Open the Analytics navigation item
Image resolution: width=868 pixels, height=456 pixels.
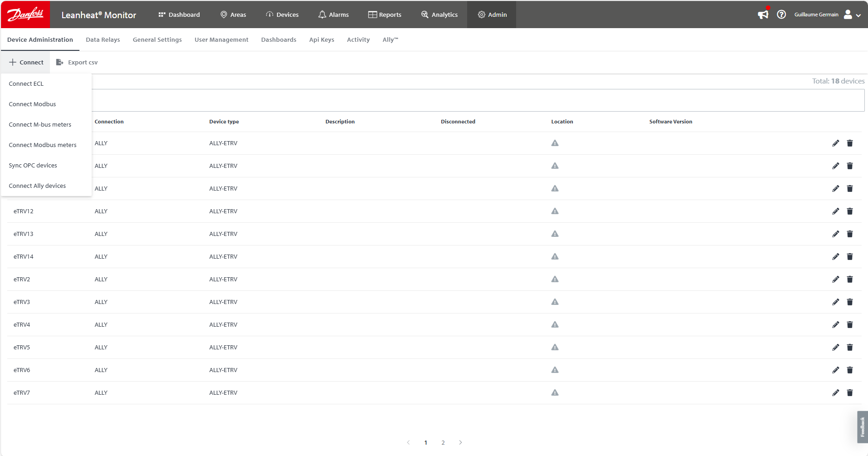point(439,15)
